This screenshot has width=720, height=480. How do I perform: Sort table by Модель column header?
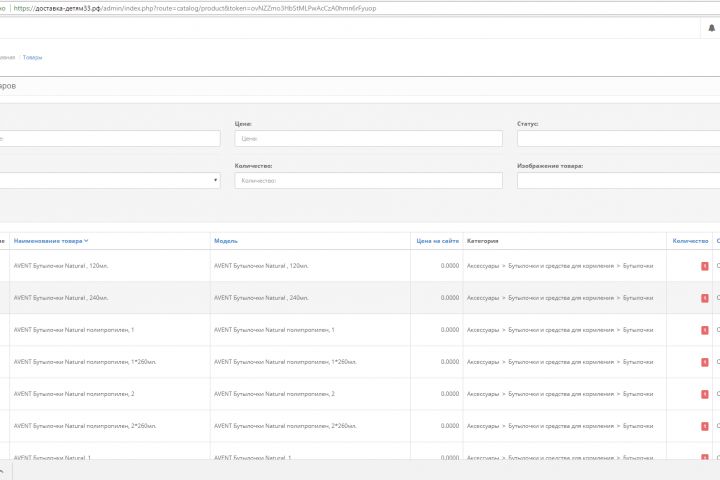click(x=226, y=241)
